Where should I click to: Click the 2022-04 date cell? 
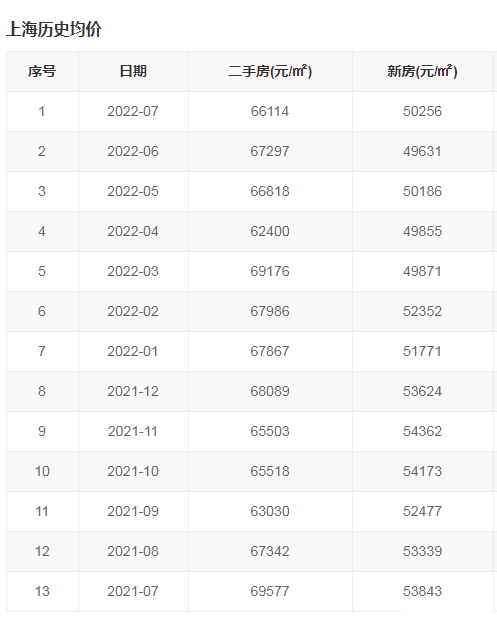(133, 231)
